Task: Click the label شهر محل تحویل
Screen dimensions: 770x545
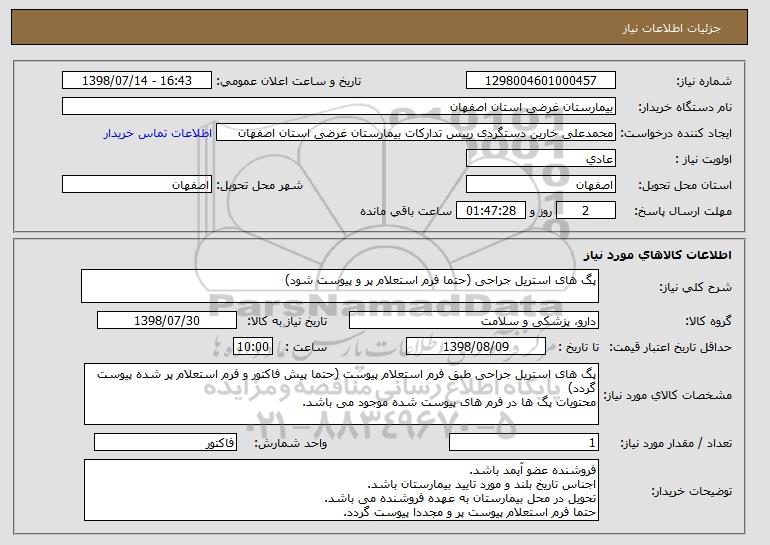Action: click(260, 185)
